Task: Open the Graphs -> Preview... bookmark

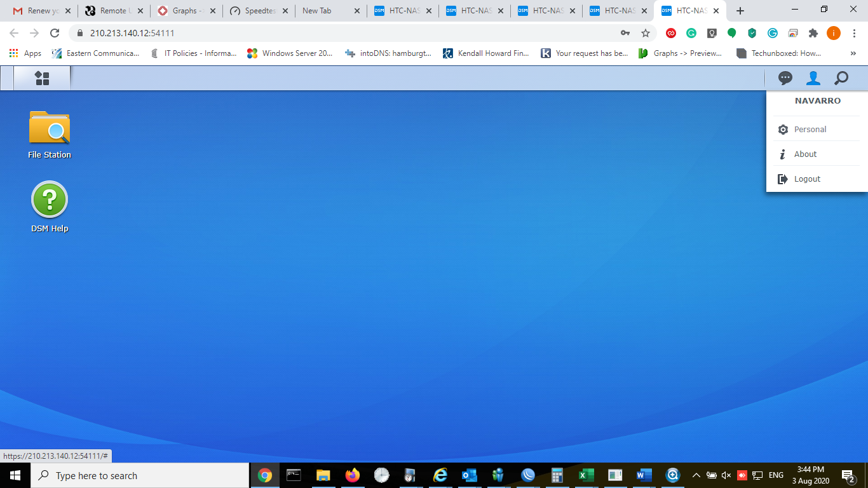Action: (681, 53)
